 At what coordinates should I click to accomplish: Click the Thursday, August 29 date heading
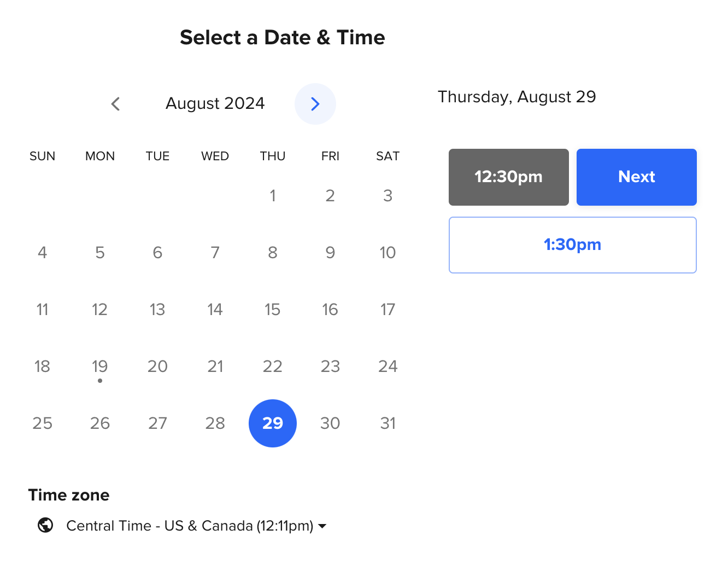click(x=517, y=97)
